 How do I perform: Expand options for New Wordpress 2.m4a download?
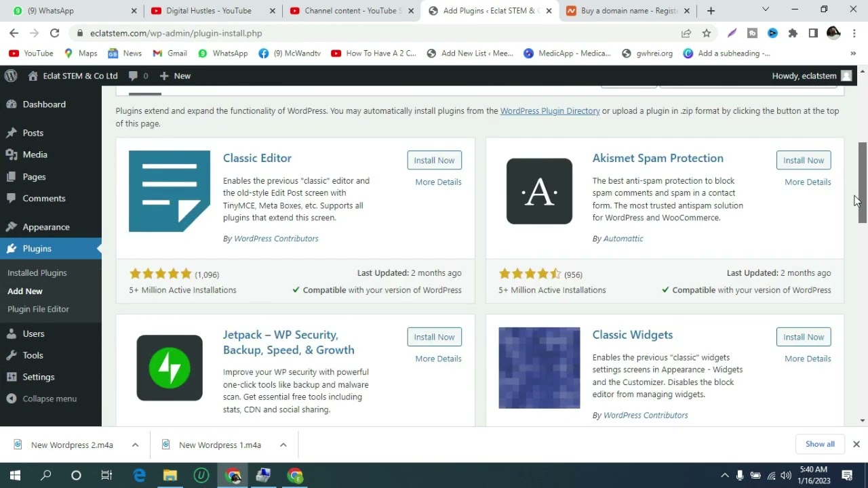tap(135, 445)
